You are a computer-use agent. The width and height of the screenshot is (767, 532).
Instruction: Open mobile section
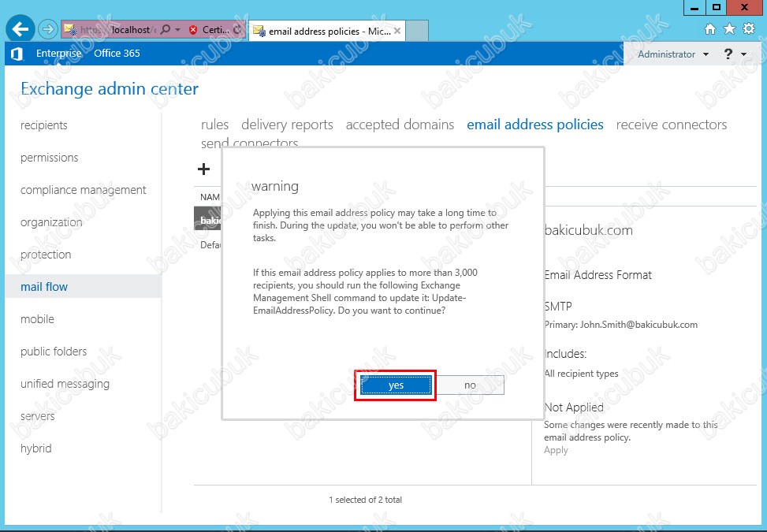(37, 319)
